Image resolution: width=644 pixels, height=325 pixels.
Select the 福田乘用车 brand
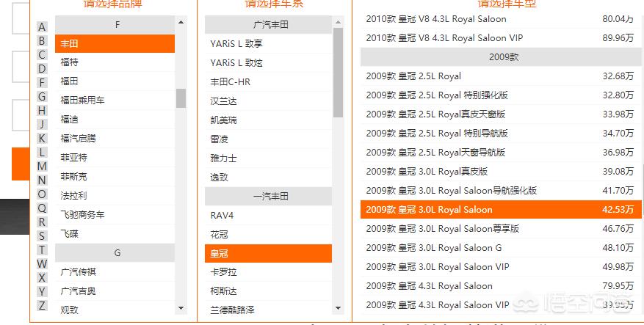115,100
